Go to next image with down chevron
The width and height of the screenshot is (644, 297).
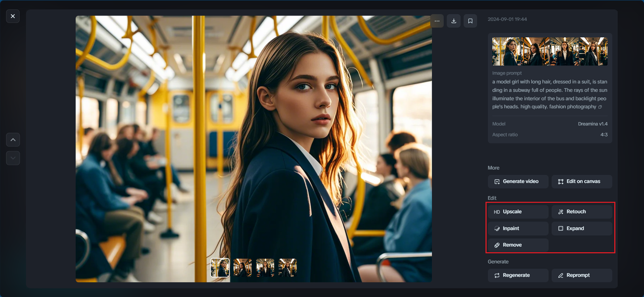pyautogui.click(x=13, y=158)
